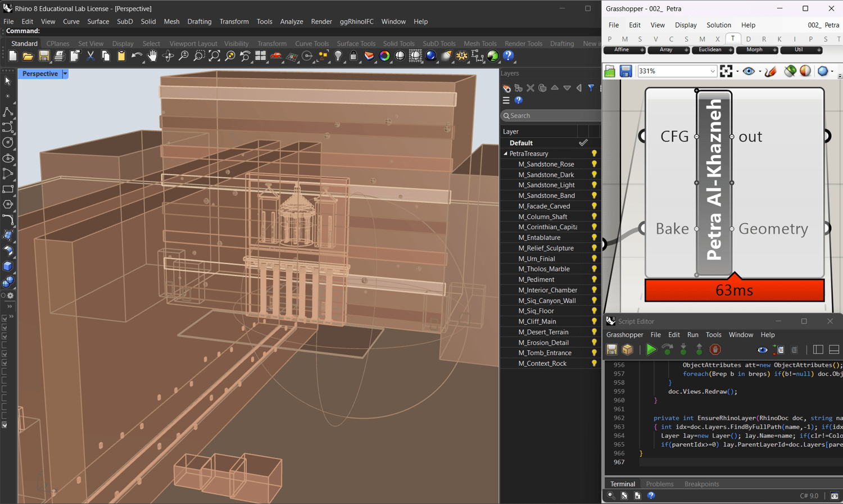Click the Pan hand tool in toolbar
Viewport: 843px width, 504px height.
coord(152,56)
